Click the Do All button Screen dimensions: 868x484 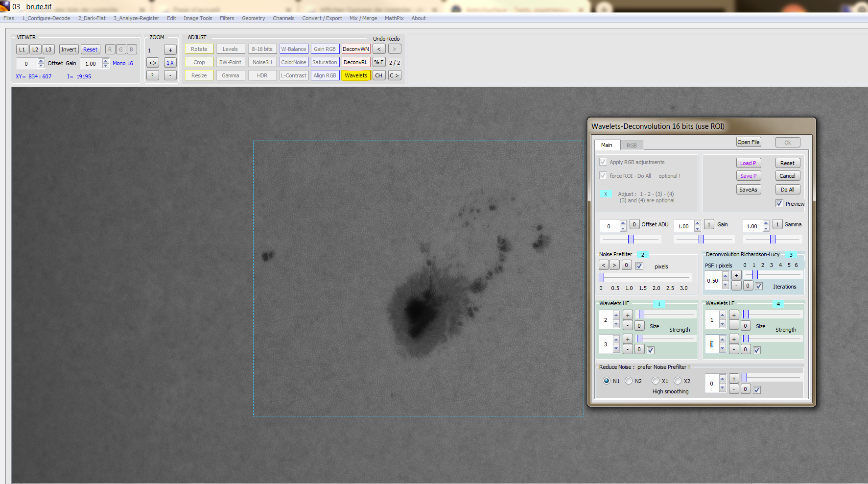tap(787, 190)
